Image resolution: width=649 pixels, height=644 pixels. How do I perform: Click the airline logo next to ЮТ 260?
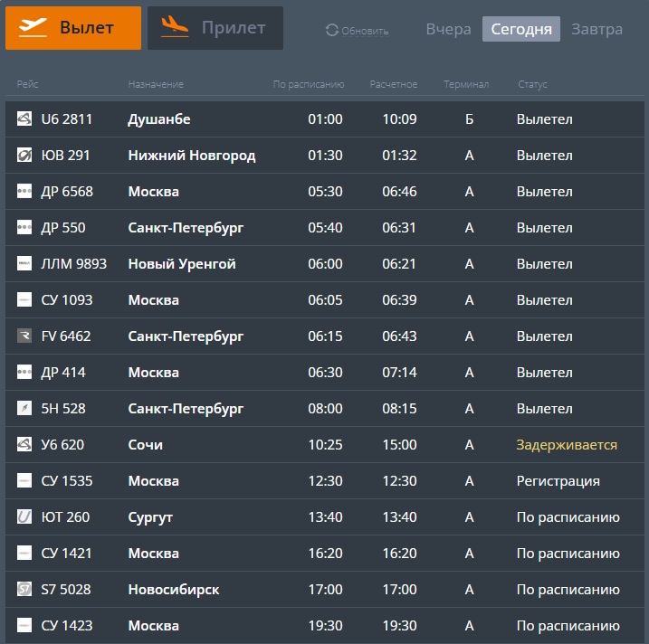[x=24, y=517]
